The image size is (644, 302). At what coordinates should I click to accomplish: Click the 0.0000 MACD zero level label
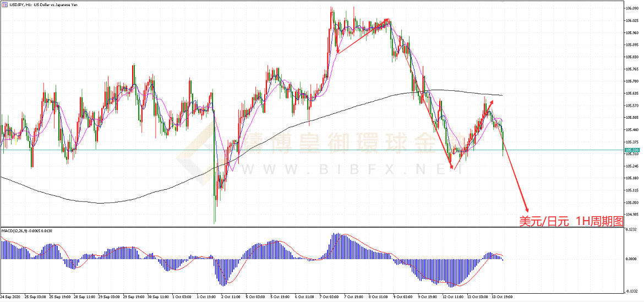point(631,259)
